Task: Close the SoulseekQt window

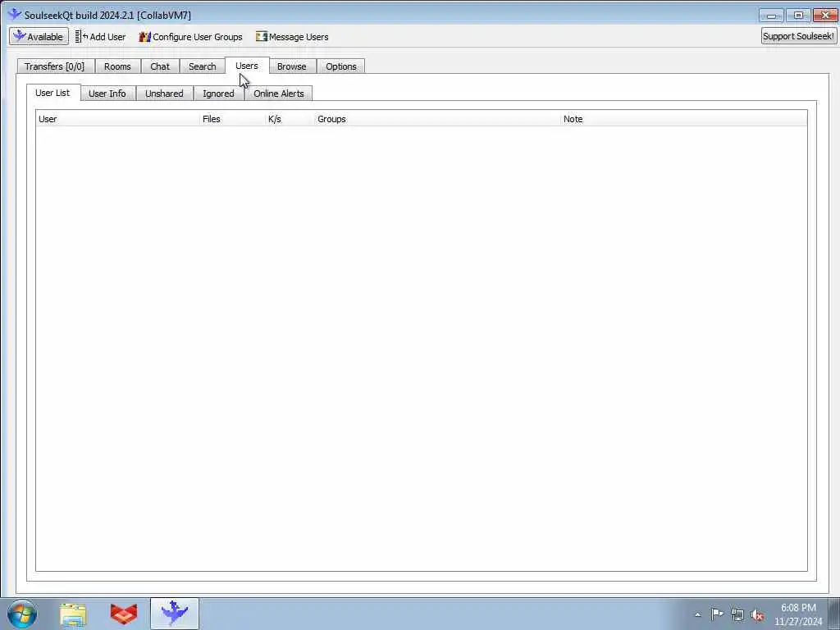Action: point(825,16)
